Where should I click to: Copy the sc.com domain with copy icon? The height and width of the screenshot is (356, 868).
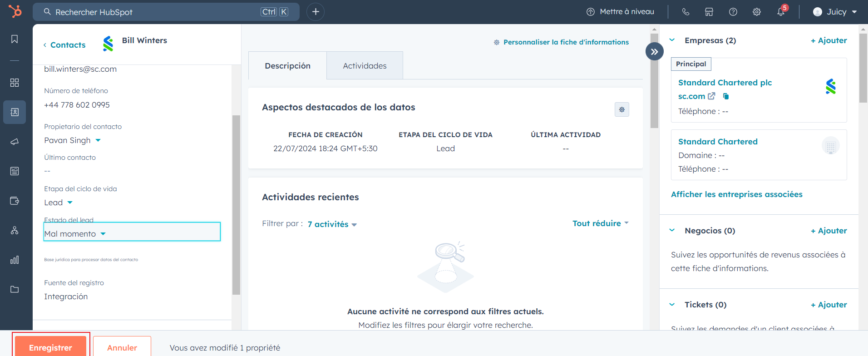726,96
